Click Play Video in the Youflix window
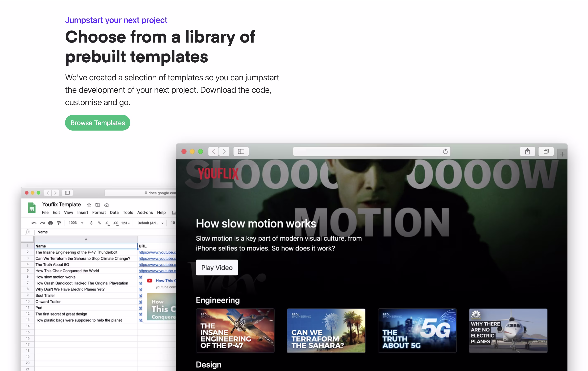This screenshot has width=588, height=371. click(x=217, y=268)
